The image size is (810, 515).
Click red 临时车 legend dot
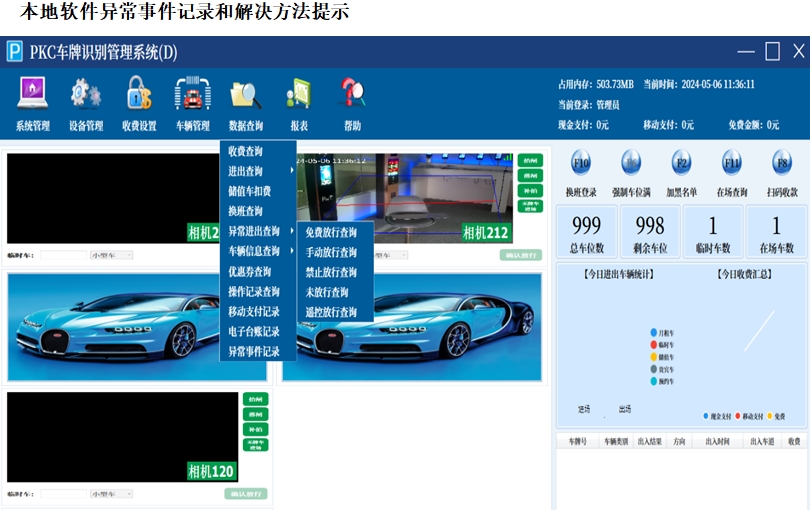(653, 345)
